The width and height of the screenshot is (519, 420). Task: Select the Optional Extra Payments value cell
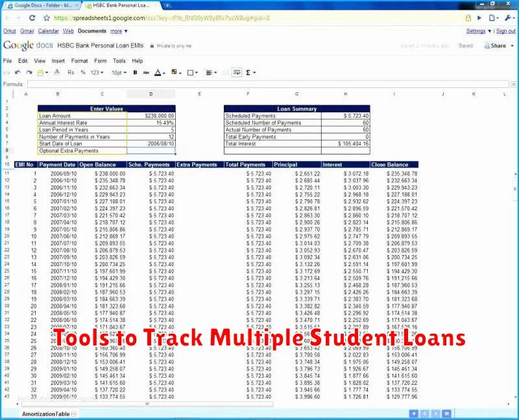coord(151,151)
